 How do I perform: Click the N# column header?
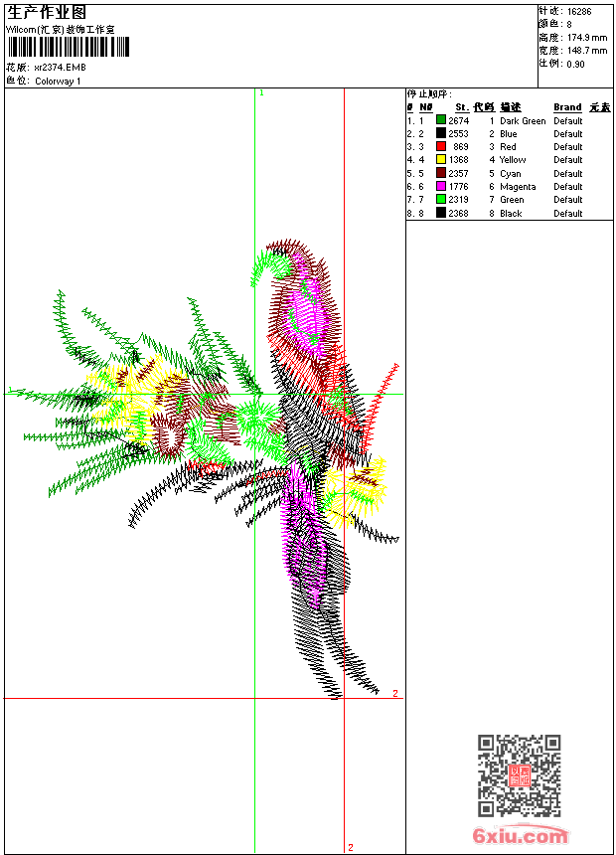point(426,107)
